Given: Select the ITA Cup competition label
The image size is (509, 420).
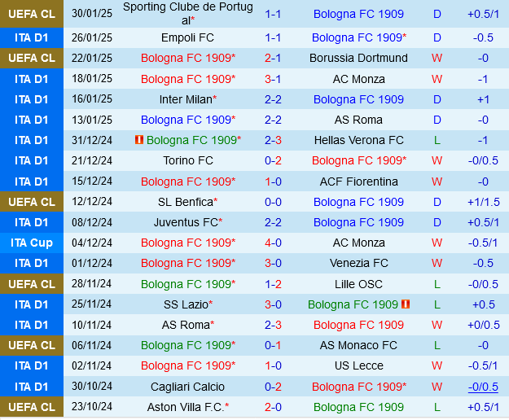Looking at the screenshot, I should (x=32, y=243).
